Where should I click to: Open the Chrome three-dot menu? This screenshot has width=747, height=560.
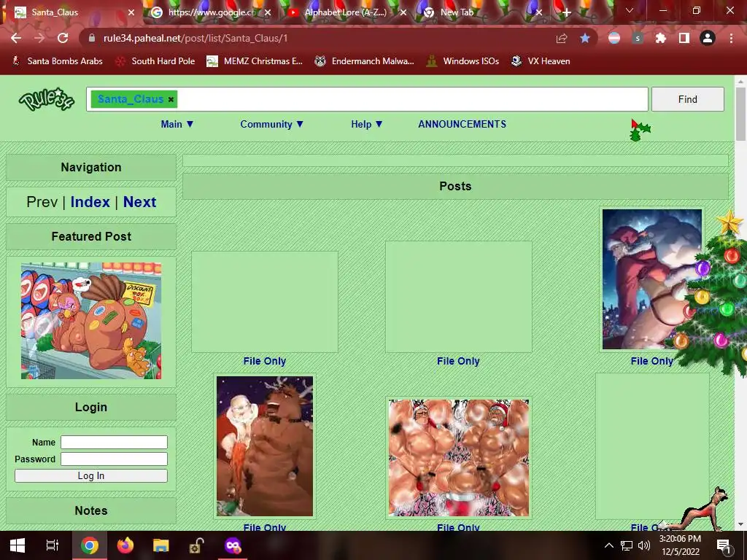[731, 38]
